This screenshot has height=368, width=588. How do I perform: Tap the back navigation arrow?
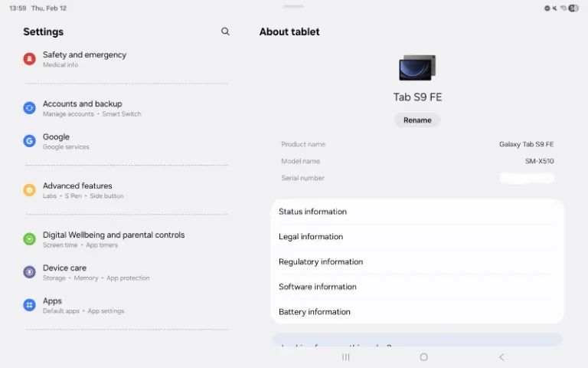coord(501,357)
